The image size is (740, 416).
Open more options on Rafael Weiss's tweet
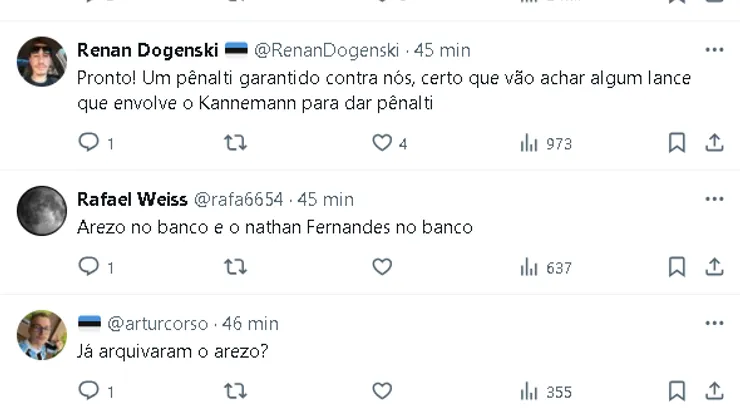pos(714,199)
